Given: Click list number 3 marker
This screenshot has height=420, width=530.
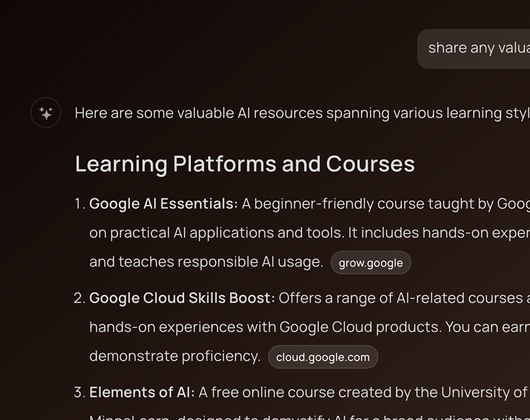Looking at the screenshot, I should click(x=80, y=393).
